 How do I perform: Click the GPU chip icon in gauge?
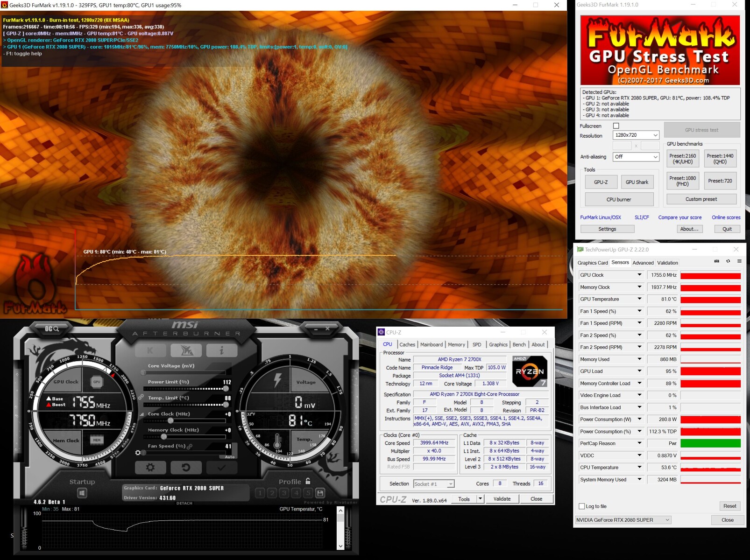[97, 382]
